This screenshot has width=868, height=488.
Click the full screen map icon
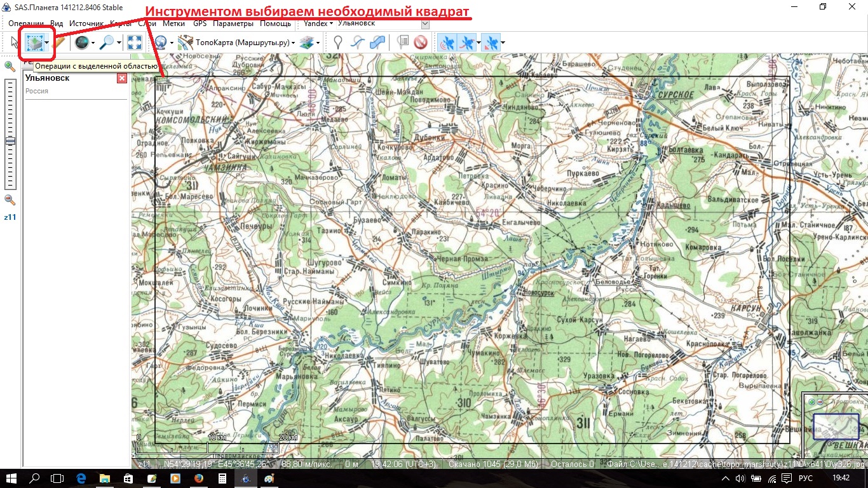pyautogui.click(x=134, y=43)
